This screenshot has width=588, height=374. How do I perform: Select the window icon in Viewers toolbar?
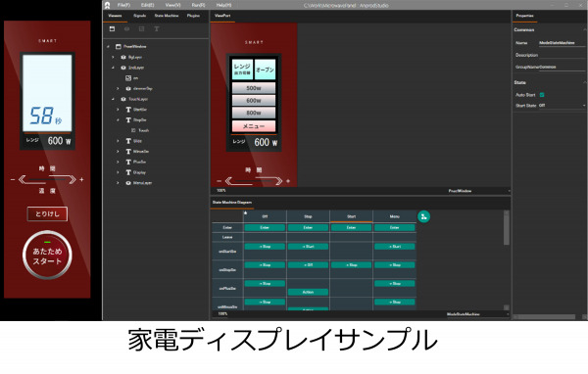112,28
